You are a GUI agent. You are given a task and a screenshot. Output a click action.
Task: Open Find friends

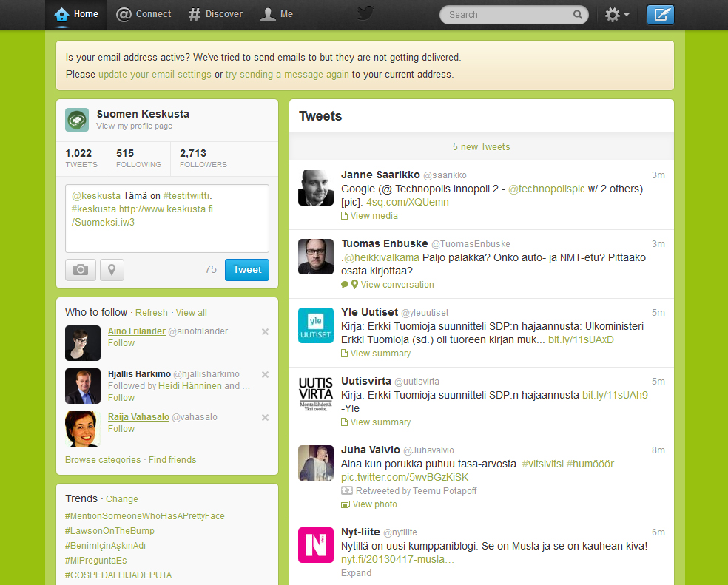pos(172,460)
